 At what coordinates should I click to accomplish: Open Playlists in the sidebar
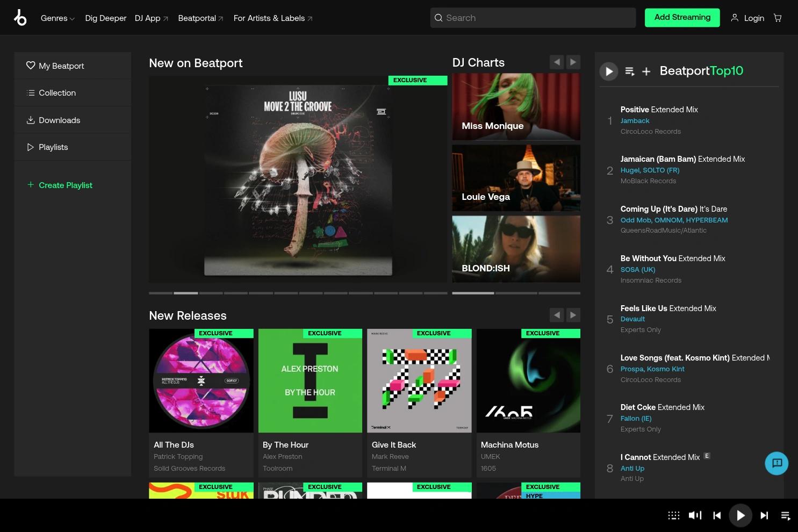(x=73, y=147)
